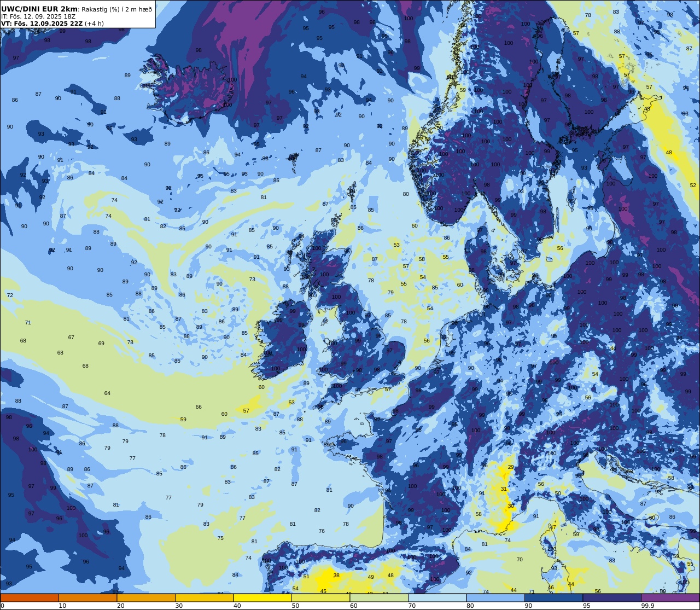Click the humidity value "69" on the map
This screenshot has width=700, height=610.
[101, 344]
